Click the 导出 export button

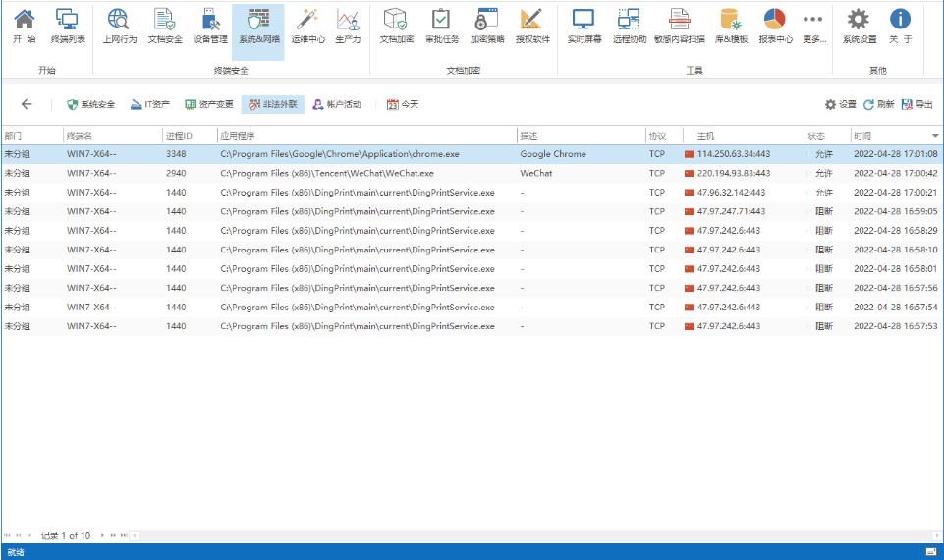coord(916,104)
